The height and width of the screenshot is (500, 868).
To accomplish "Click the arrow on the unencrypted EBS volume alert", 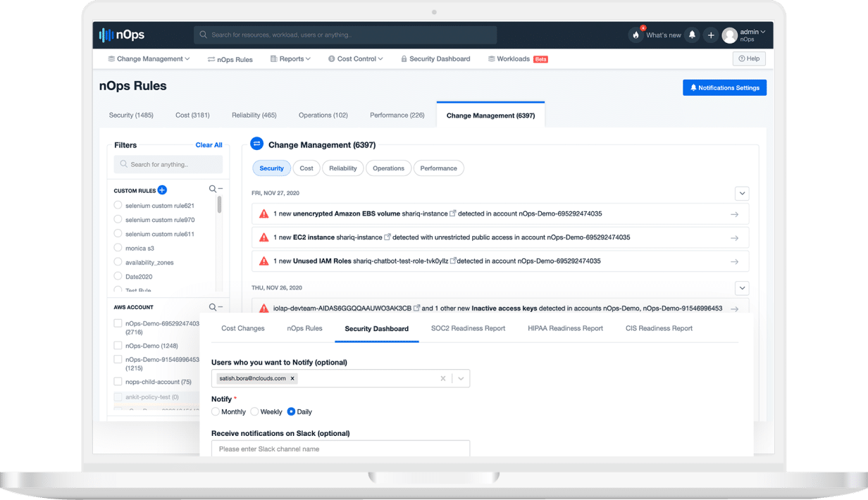I will click(x=734, y=214).
